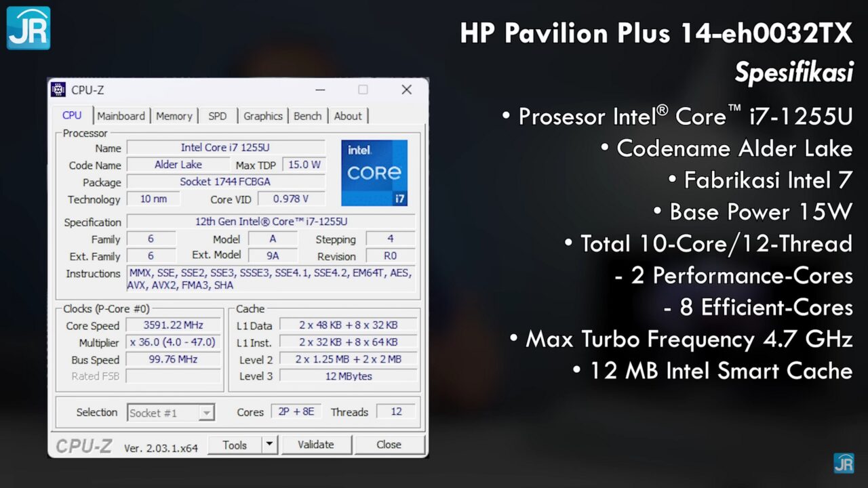This screenshot has height=488, width=868.
Task: Select the SPD tab
Action: point(218,116)
